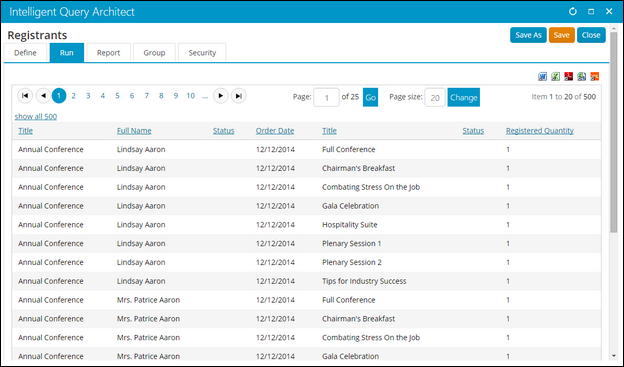
Task: Sort by Status column beside Registered Quantity
Action: pos(473,131)
